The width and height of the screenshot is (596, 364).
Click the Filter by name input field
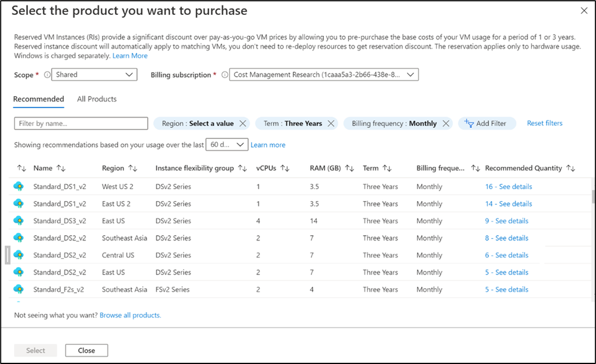click(x=81, y=124)
